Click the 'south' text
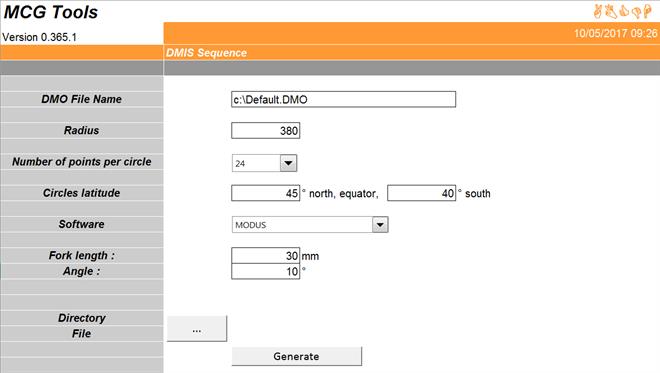660x373 pixels. pyautogui.click(x=478, y=194)
